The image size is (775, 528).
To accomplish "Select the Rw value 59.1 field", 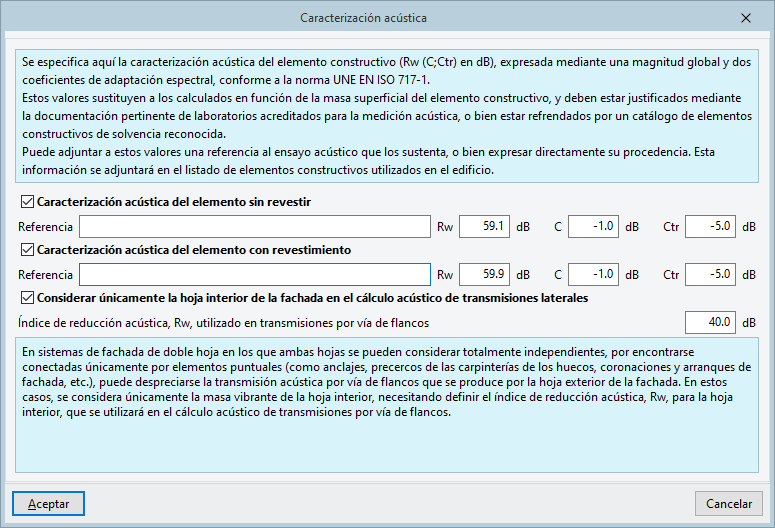I will point(484,226).
